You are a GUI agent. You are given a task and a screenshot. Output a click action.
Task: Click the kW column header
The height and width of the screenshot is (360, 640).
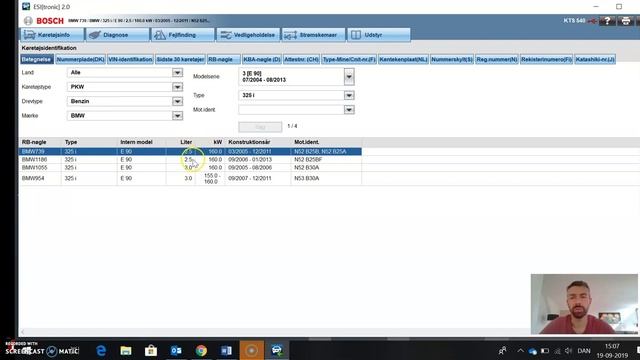point(218,142)
